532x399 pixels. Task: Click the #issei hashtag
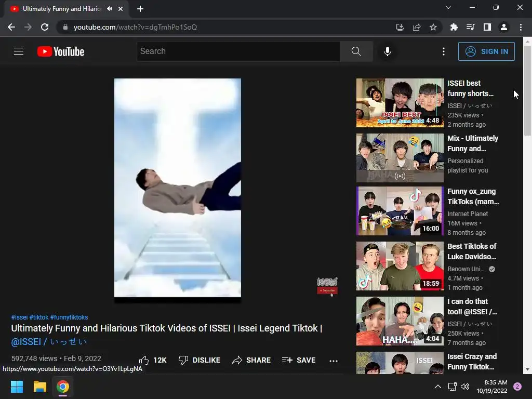pos(19,317)
